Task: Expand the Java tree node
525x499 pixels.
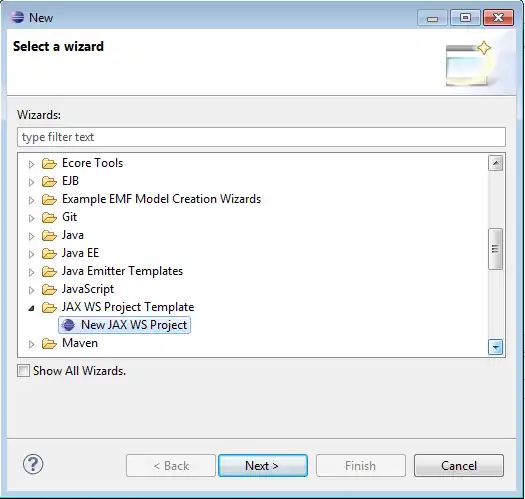Action: point(31,236)
